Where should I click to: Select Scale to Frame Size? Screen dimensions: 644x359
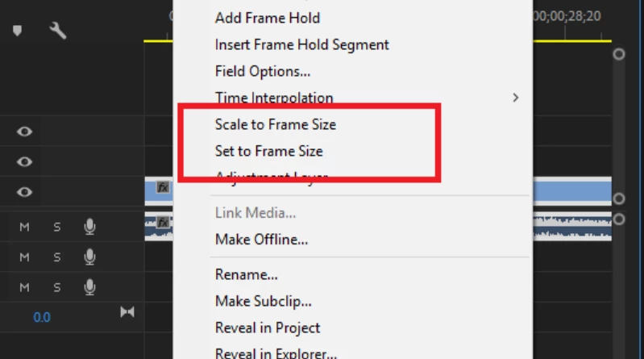(x=276, y=124)
